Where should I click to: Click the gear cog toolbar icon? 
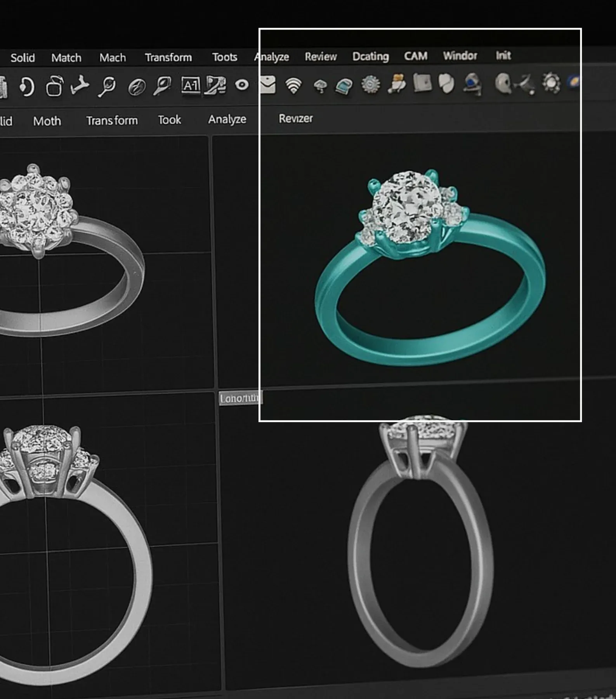pos(371,84)
